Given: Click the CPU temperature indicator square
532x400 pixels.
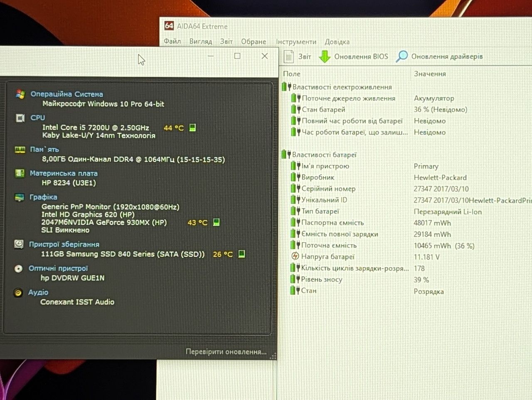Looking at the screenshot, I should [192, 128].
